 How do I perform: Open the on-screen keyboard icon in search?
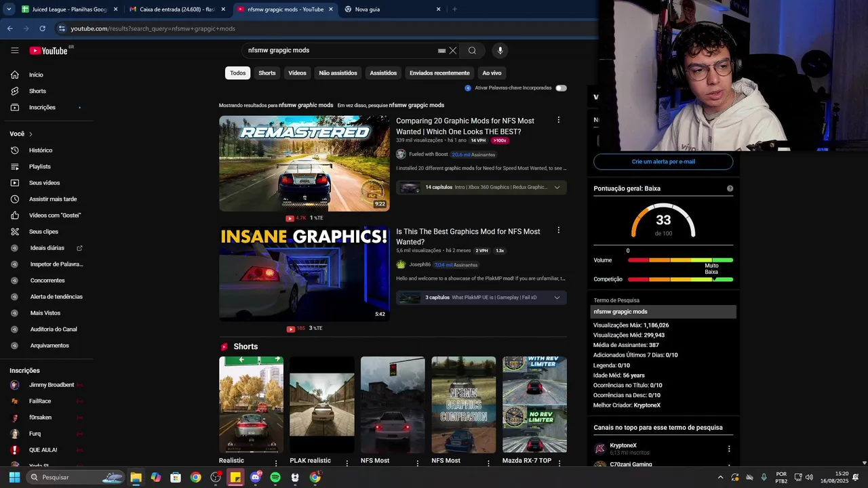(441, 50)
